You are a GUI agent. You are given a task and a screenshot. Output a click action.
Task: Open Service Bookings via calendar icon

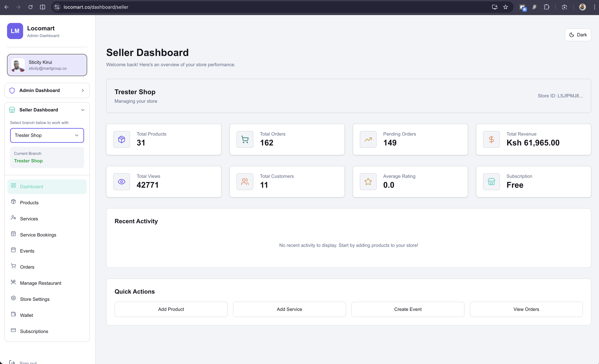pos(14,234)
